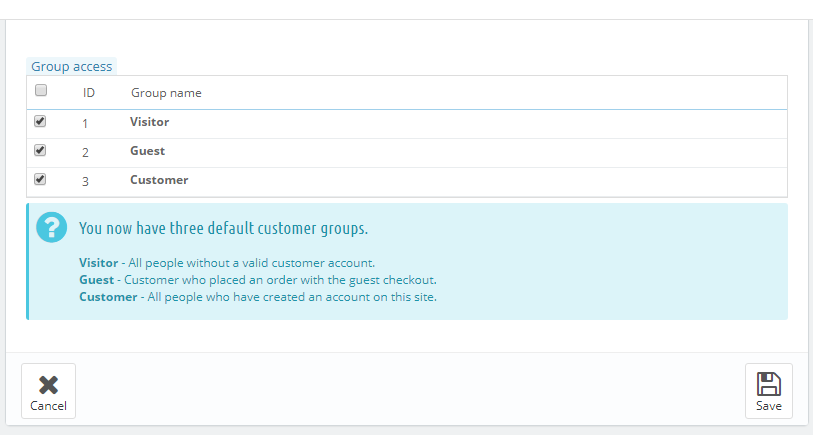
Task: Uncheck the Guest group checkbox
Action: click(40, 150)
